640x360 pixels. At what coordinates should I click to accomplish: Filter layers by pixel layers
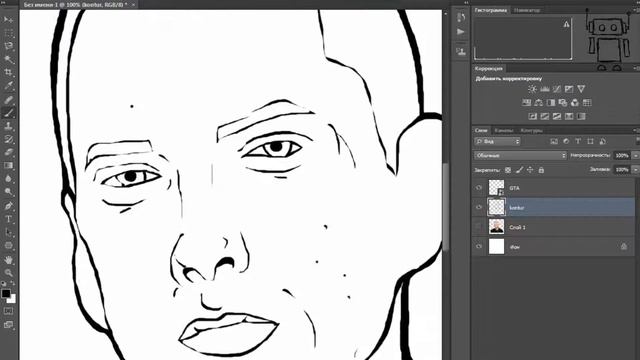coord(554,141)
